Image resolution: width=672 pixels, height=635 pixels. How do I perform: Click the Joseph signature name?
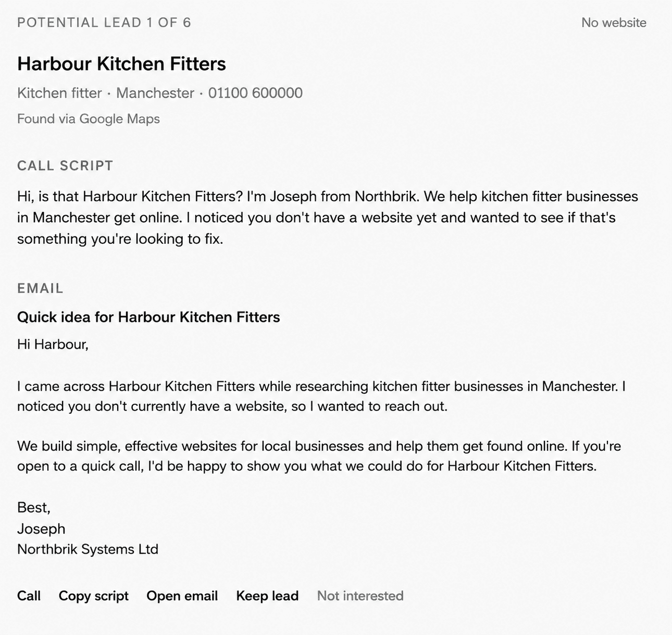[41, 529]
